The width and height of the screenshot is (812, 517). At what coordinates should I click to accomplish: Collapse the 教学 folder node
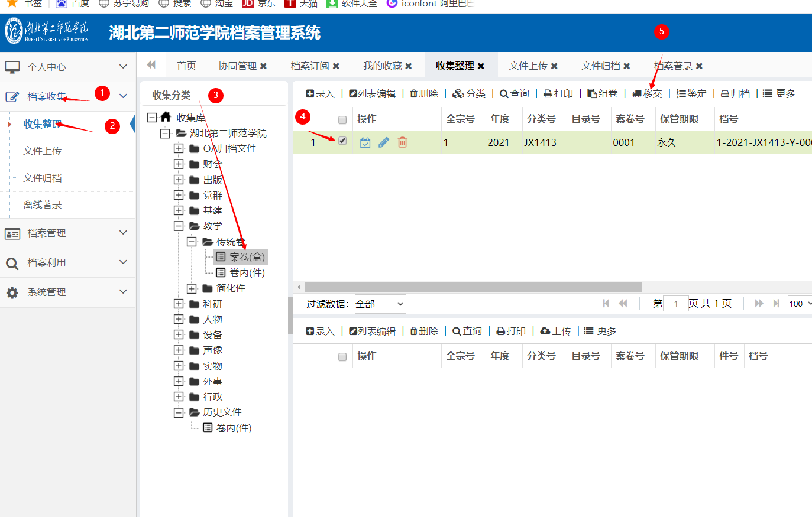click(179, 226)
